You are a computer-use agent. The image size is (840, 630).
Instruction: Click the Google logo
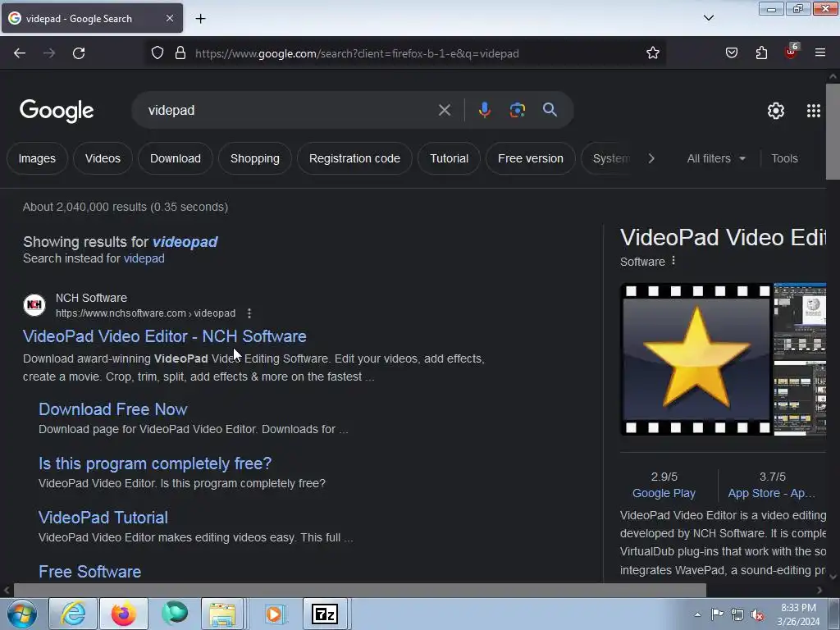point(57,111)
